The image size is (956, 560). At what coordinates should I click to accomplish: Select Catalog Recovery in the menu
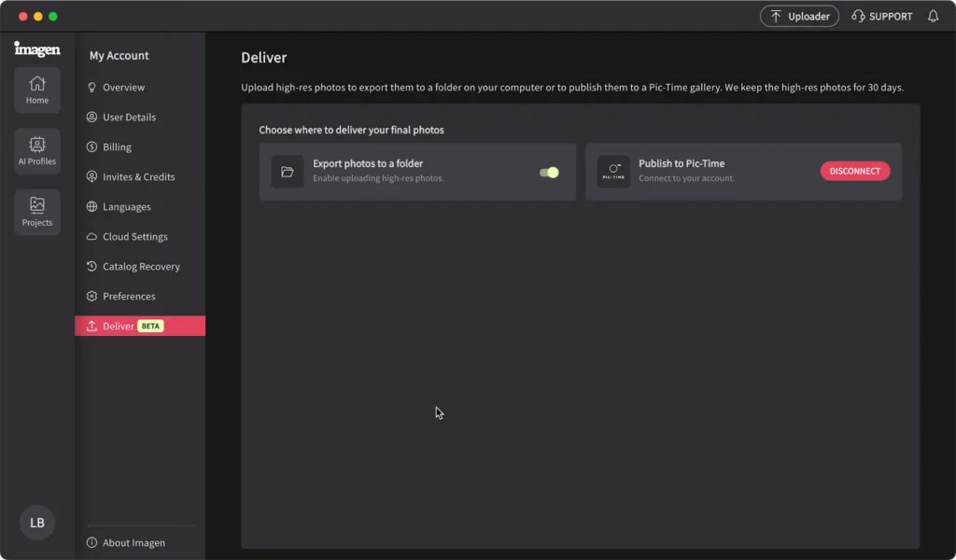(x=141, y=267)
